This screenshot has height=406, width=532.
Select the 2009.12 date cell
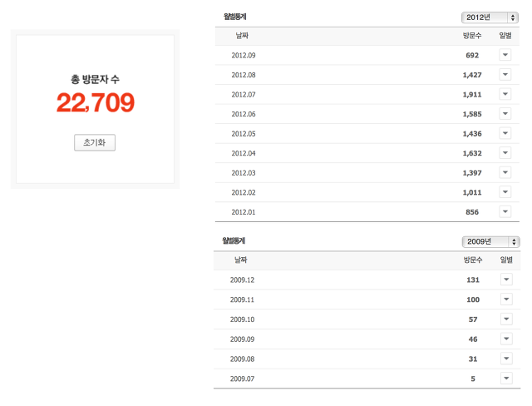(242, 280)
